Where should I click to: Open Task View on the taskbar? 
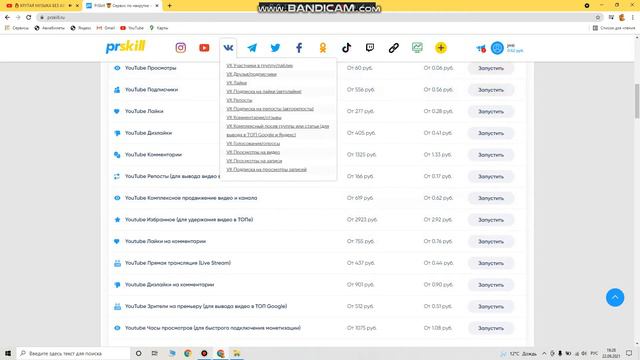tap(155, 353)
